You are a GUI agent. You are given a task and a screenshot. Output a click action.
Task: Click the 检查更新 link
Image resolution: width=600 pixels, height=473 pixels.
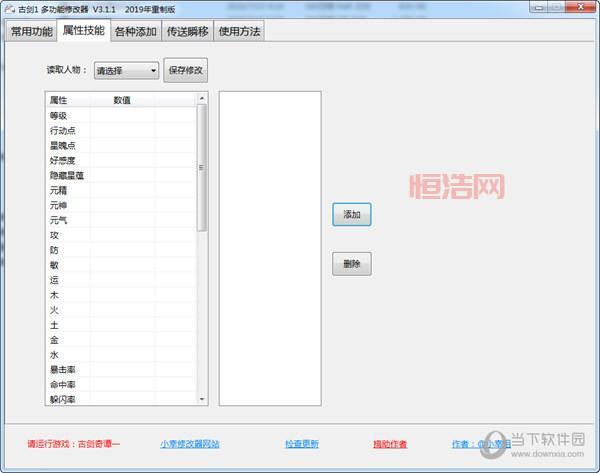coord(301,444)
